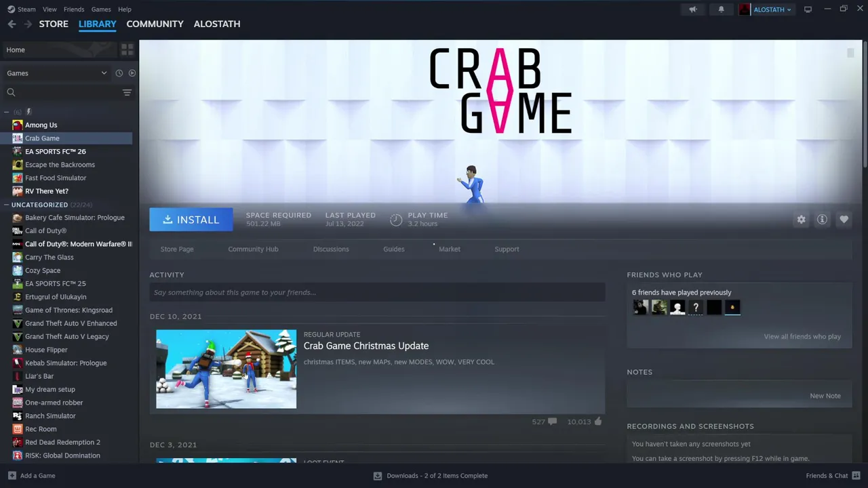The image size is (868, 488).
Task: Click the activity say something input
Action: pos(377,293)
